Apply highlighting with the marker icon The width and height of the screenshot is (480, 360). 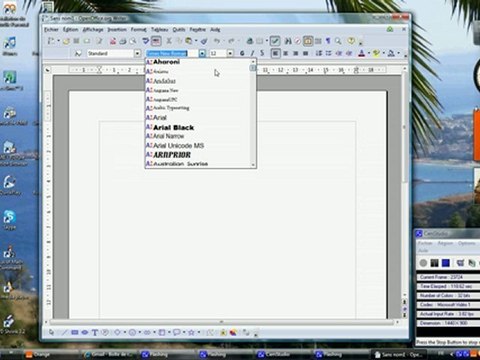coord(377,53)
